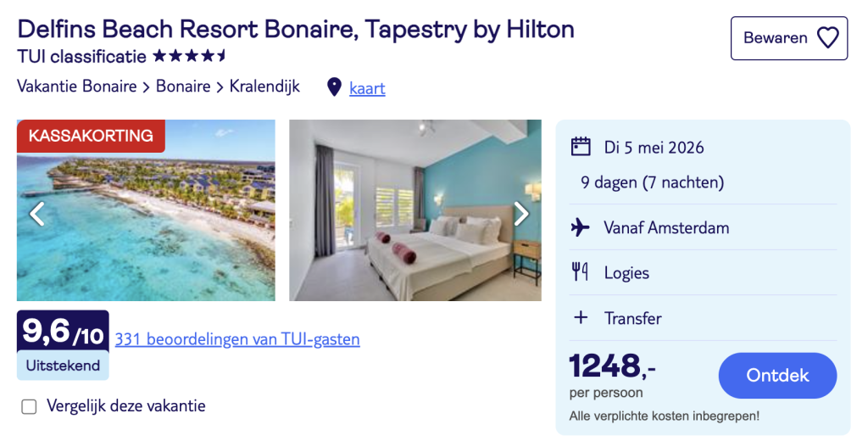The height and width of the screenshot is (447, 868).
Task: Show previous photo with left arrow
Action: [x=36, y=214]
